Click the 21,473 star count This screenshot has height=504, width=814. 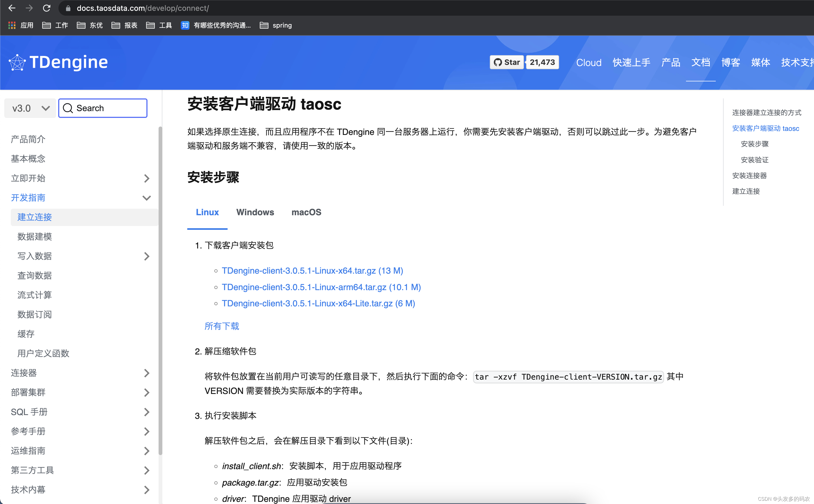coord(543,62)
